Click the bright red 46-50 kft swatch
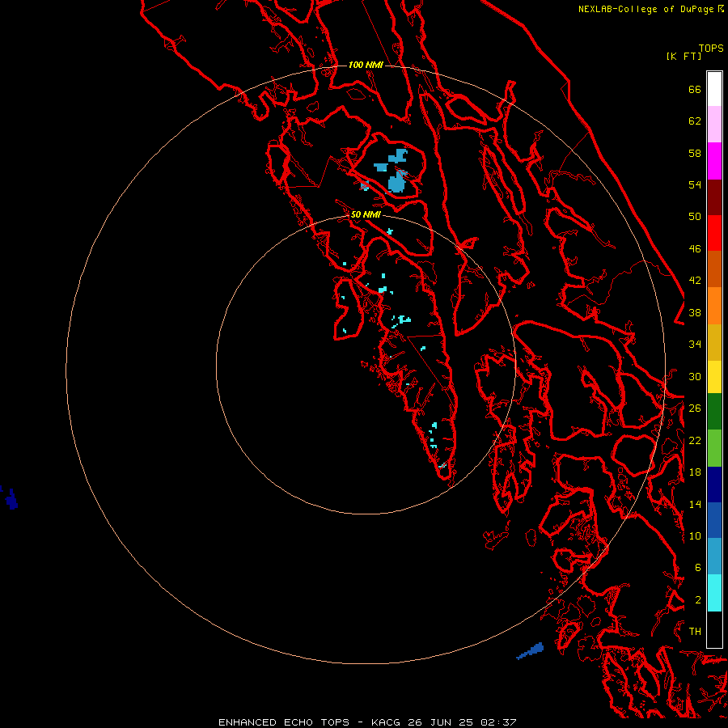 coord(714,233)
